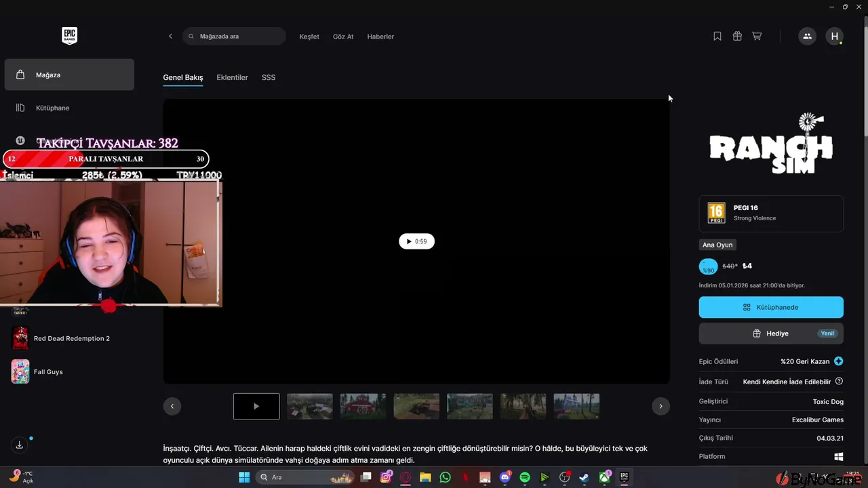Play the trailer with the 0:59 button
This screenshot has height=488, width=868.
[x=416, y=241]
